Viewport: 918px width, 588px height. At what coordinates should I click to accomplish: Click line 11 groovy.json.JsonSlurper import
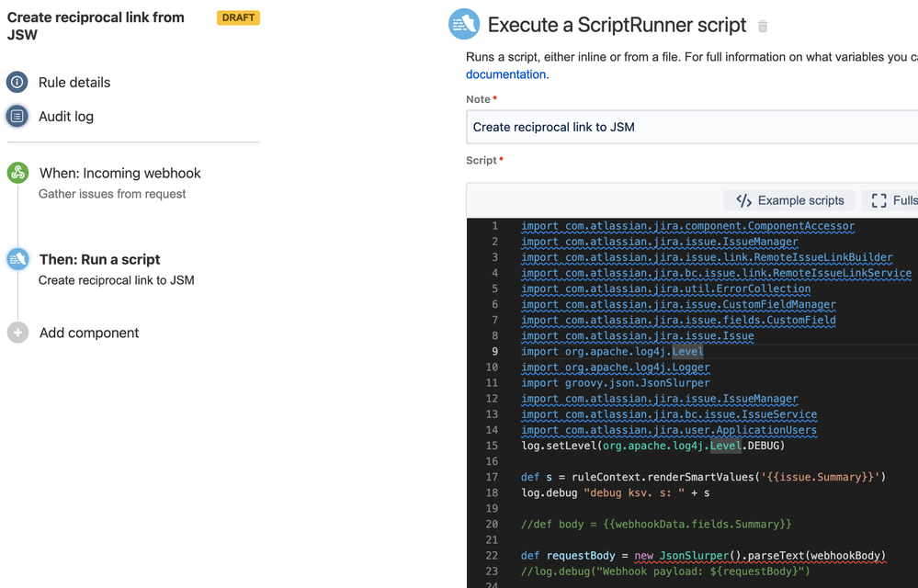click(616, 383)
